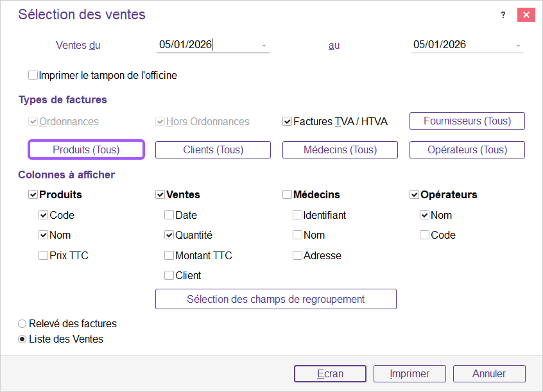Uncheck Factures TVA / HTVA
Image resolution: width=543 pixels, height=392 pixels.
click(x=288, y=121)
